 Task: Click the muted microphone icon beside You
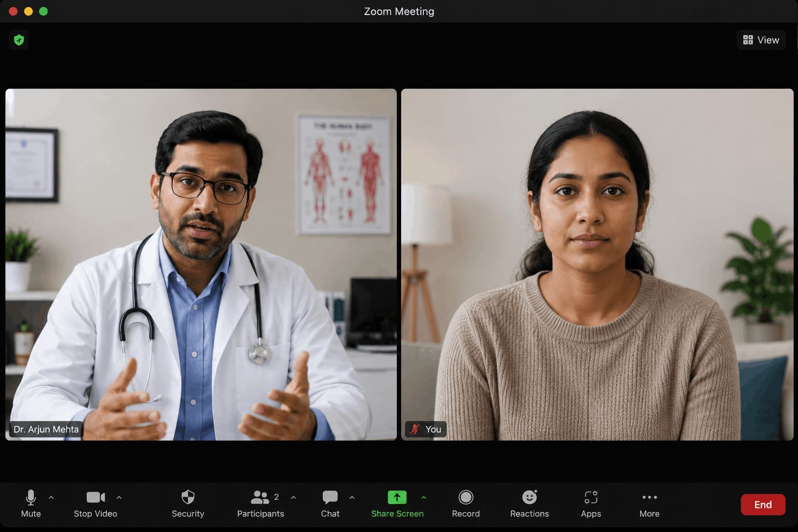(415, 429)
